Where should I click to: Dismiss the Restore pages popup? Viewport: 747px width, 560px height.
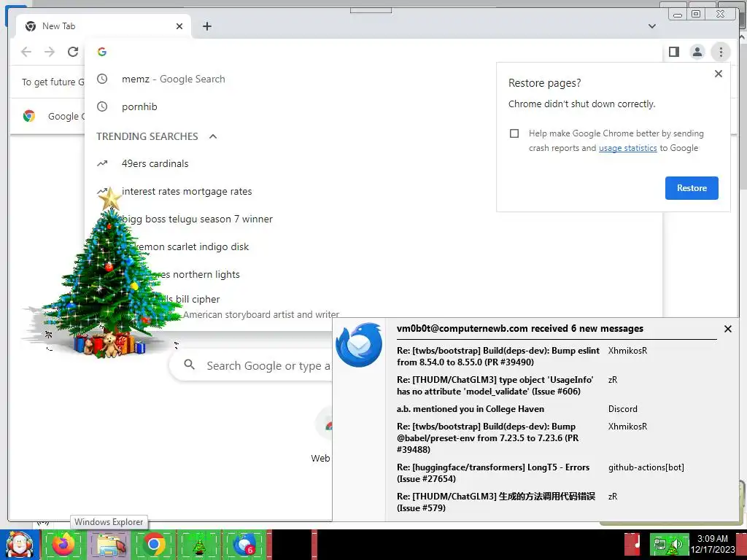tap(719, 74)
